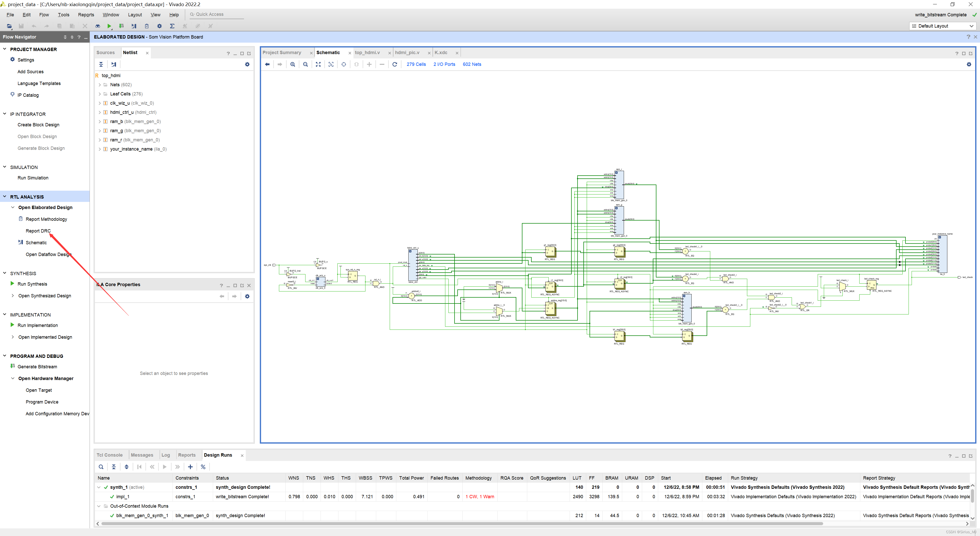Switch to the top_hdmi.v tab
The height and width of the screenshot is (536, 980).
pyautogui.click(x=367, y=53)
